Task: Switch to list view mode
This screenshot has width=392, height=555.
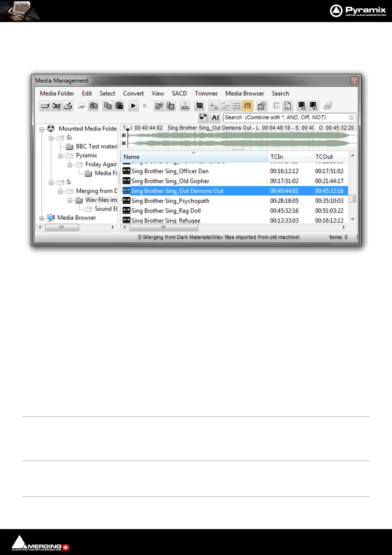Action: coord(237,106)
